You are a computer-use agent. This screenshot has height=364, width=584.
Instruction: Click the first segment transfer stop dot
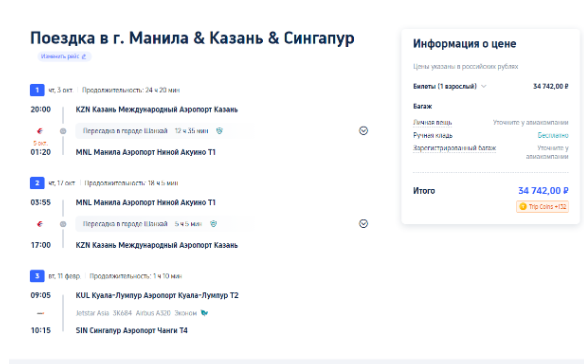(x=63, y=131)
